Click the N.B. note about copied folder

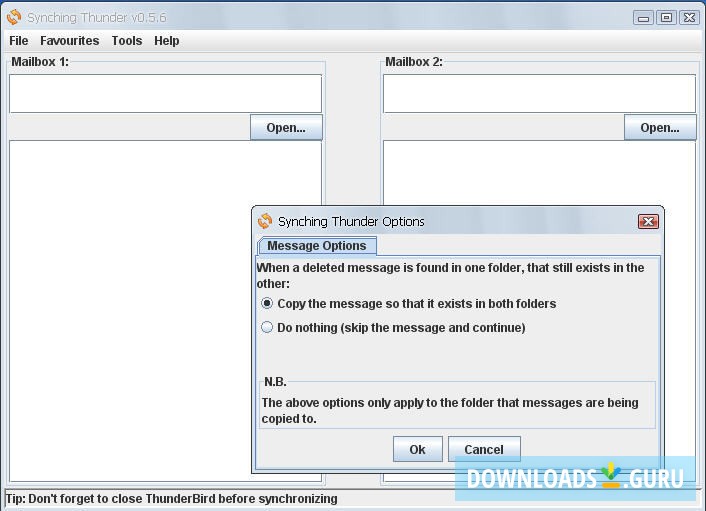coord(450,411)
